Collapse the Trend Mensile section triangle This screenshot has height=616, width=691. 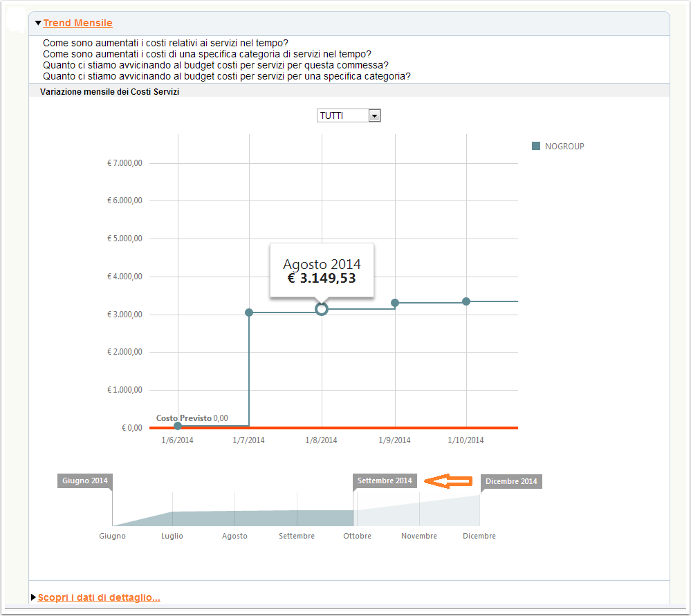point(38,23)
